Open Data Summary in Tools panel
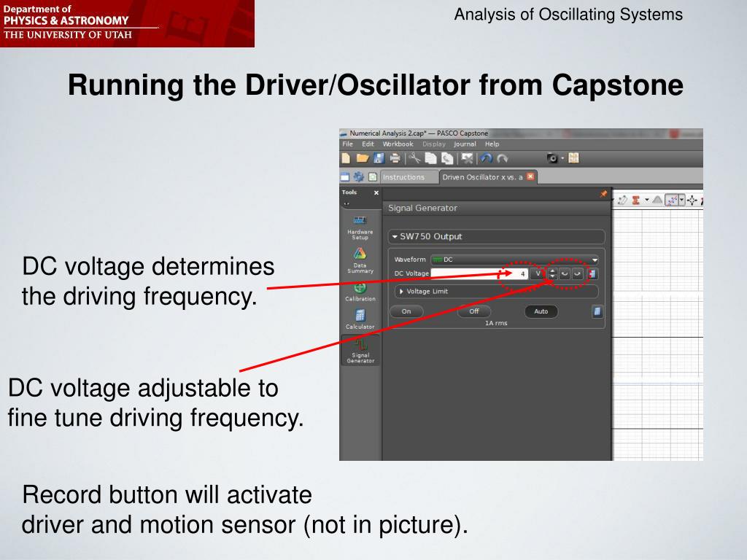This screenshot has height=560, width=747. pyautogui.click(x=360, y=260)
